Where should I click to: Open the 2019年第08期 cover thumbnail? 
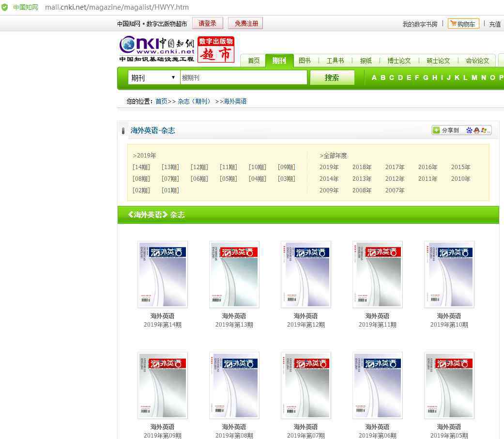click(x=234, y=385)
